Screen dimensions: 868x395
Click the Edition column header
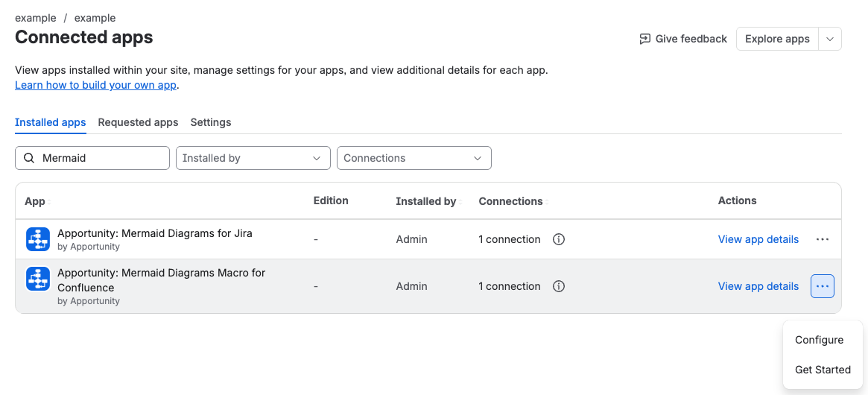331,200
